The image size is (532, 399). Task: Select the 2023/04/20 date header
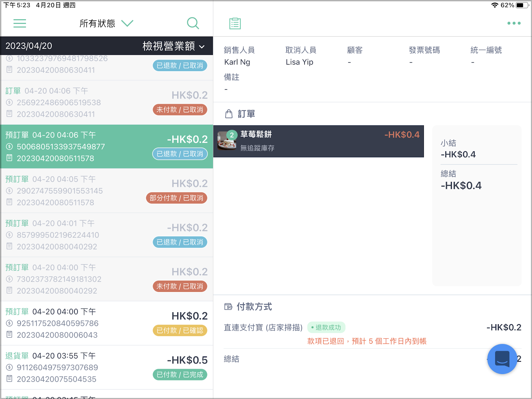[x=29, y=46]
